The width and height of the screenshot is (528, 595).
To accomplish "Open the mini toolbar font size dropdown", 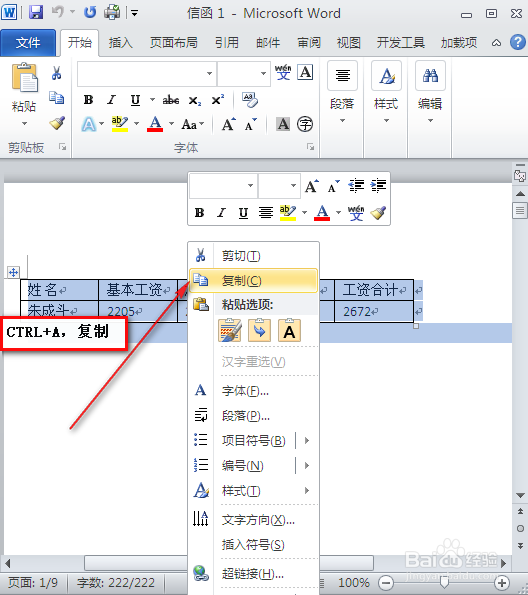I will pos(293,186).
